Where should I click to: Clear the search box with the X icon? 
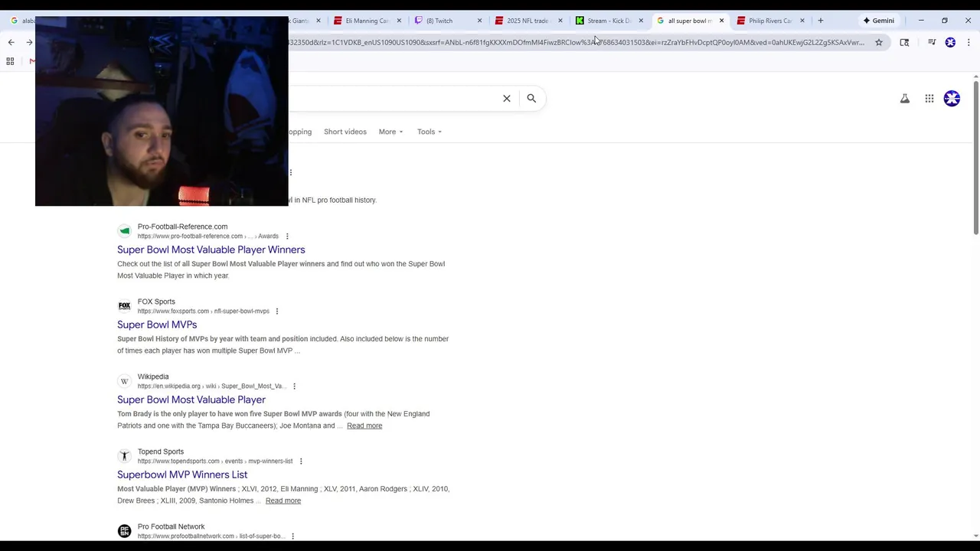click(x=507, y=98)
